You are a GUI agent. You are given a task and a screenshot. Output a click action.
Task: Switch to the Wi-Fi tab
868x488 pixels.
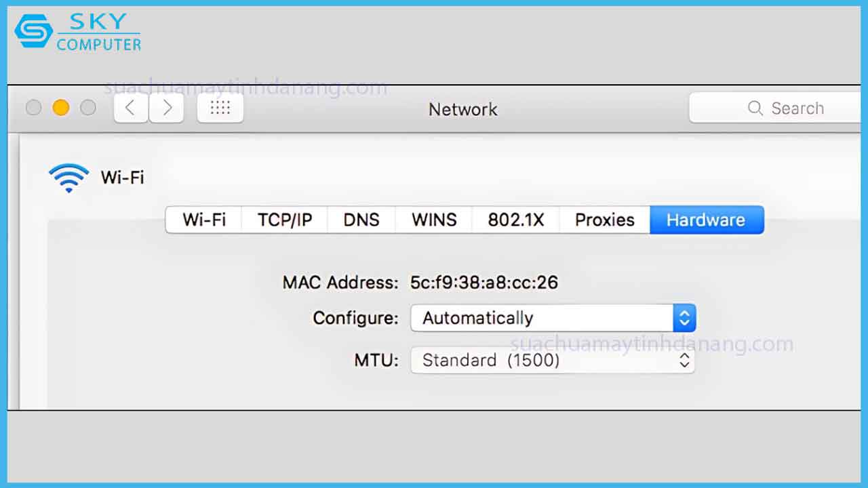coord(204,220)
